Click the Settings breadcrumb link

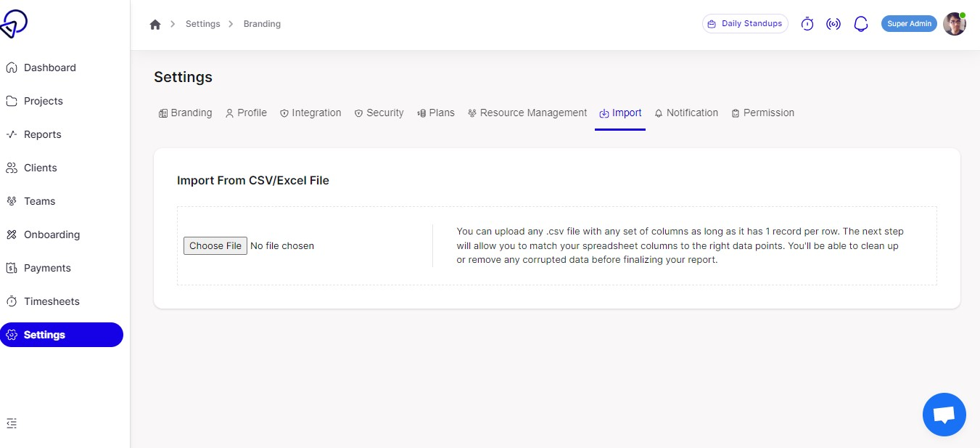pyautogui.click(x=202, y=23)
